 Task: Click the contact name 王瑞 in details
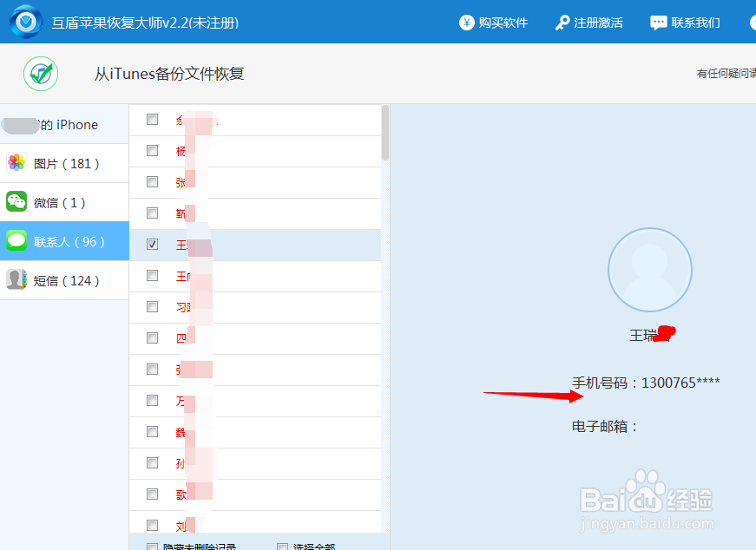click(x=643, y=335)
